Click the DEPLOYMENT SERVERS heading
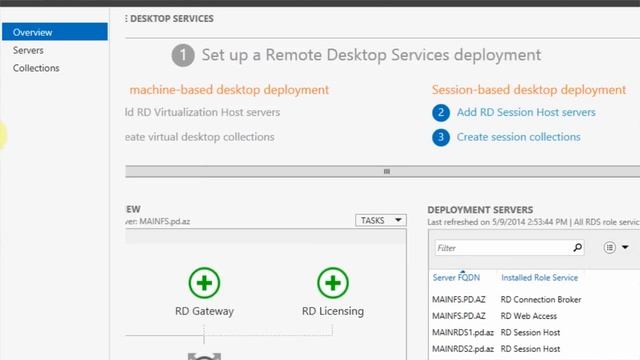640x360 pixels. click(x=480, y=210)
